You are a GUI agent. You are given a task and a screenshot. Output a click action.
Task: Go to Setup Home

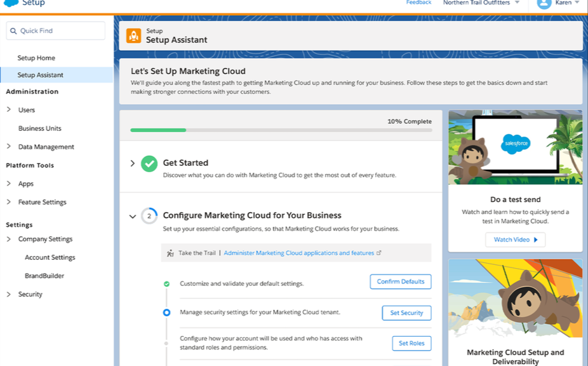[x=36, y=58]
